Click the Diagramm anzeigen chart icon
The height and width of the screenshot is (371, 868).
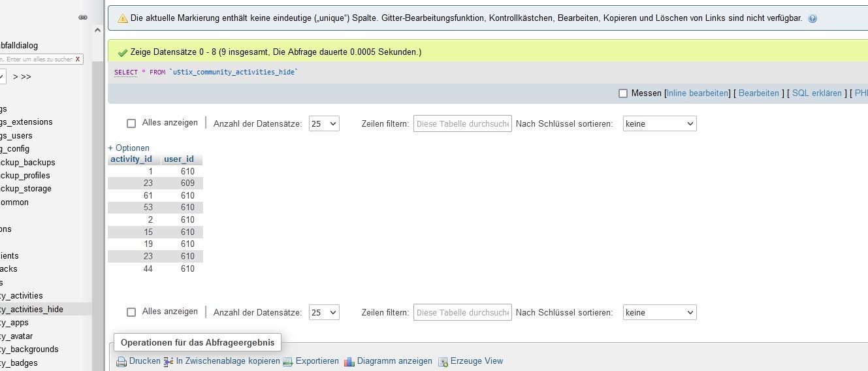(349, 362)
